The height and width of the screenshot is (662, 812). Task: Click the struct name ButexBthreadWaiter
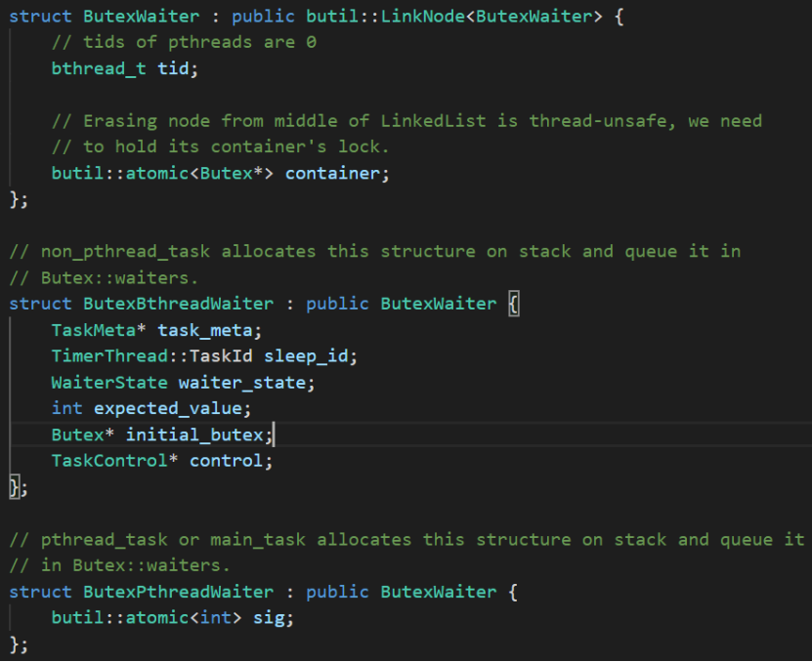tap(178, 304)
